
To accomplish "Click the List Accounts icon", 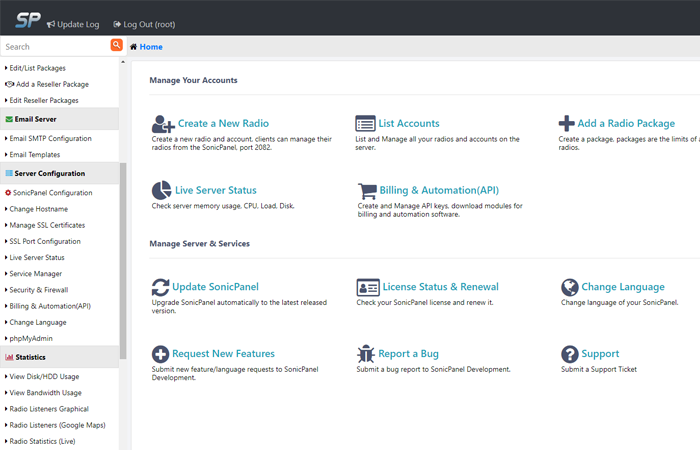I will (366, 123).
